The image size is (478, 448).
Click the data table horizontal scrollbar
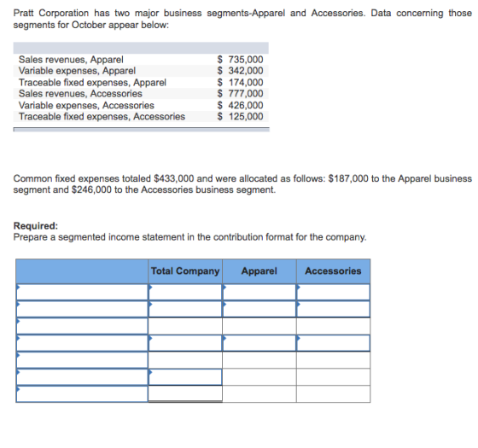click(x=141, y=130)
